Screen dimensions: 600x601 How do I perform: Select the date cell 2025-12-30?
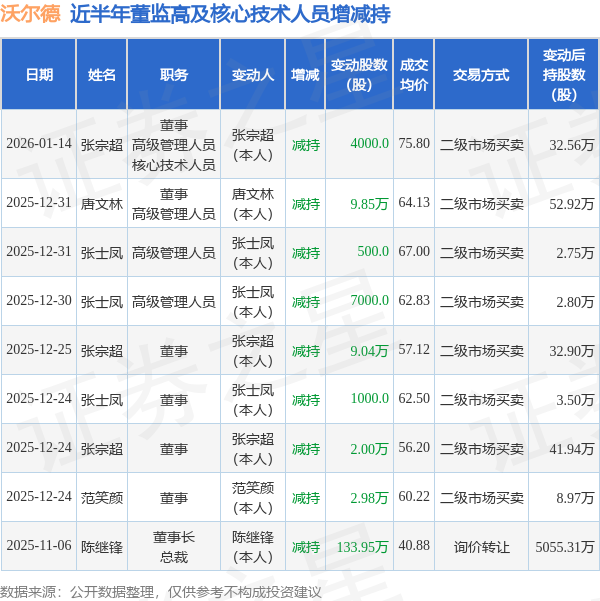pos(39,301)
